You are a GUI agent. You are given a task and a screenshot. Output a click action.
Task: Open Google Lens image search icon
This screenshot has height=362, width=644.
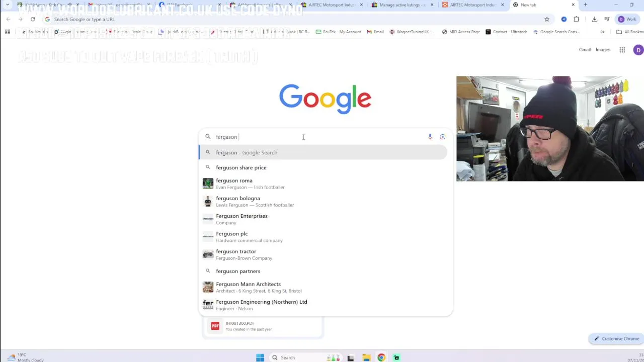point(443,137)
